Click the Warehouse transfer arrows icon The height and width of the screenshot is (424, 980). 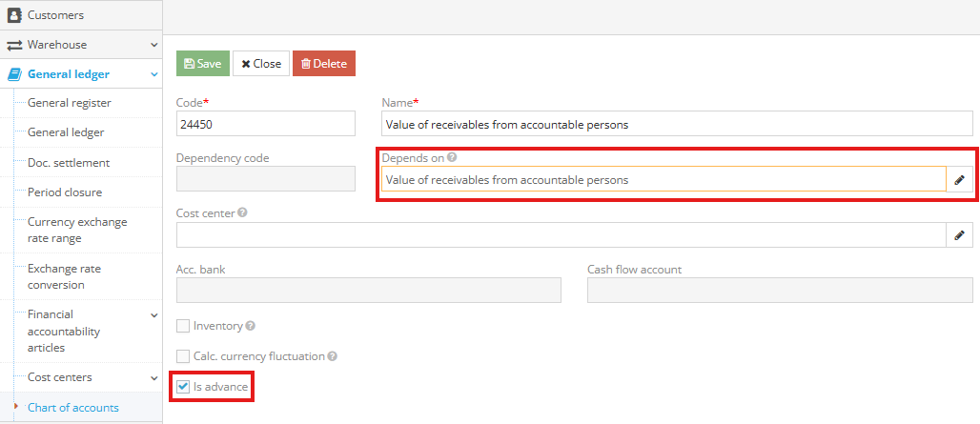pyautogui.click(x=14, y=45)
